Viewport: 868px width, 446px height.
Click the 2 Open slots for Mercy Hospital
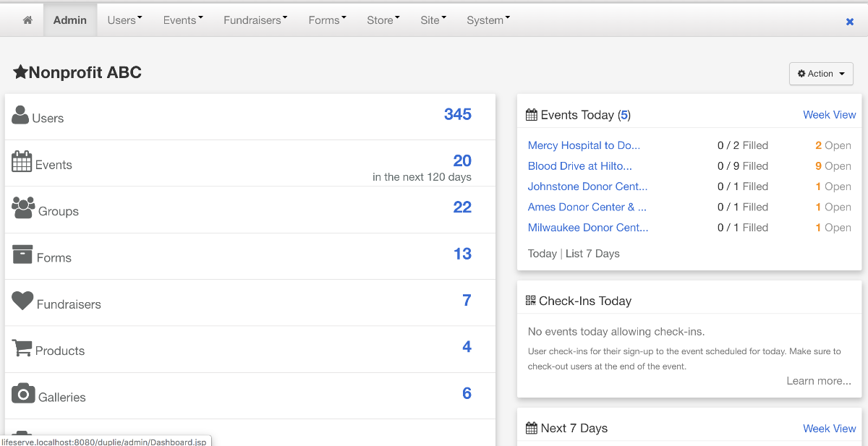[x=833, y=145]
